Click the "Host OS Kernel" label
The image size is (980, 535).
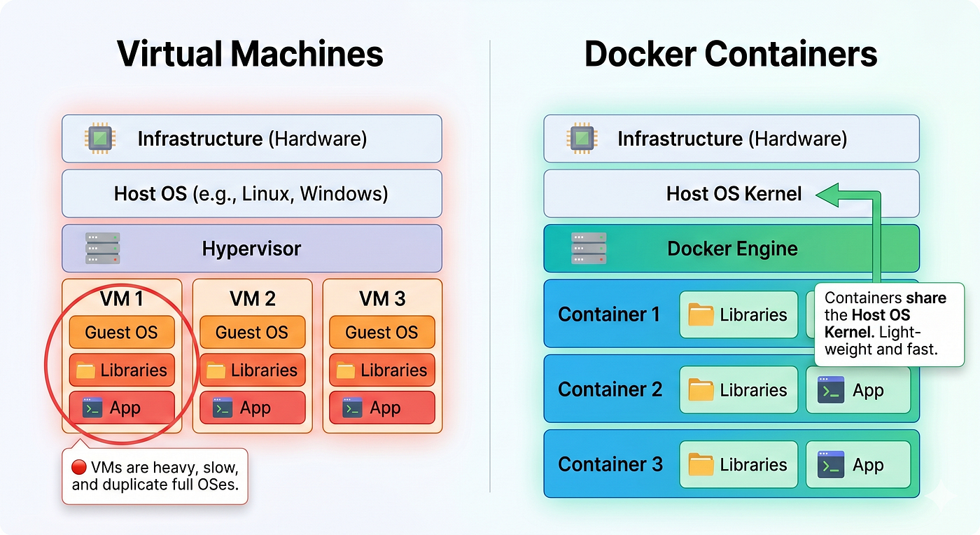tap(734, 193)
